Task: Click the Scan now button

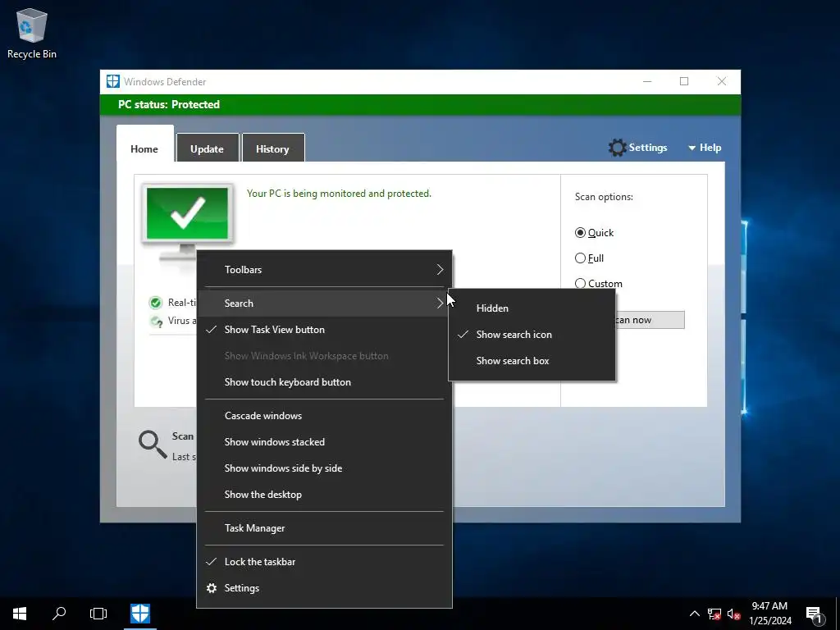Action: click(x=650, y=320)
